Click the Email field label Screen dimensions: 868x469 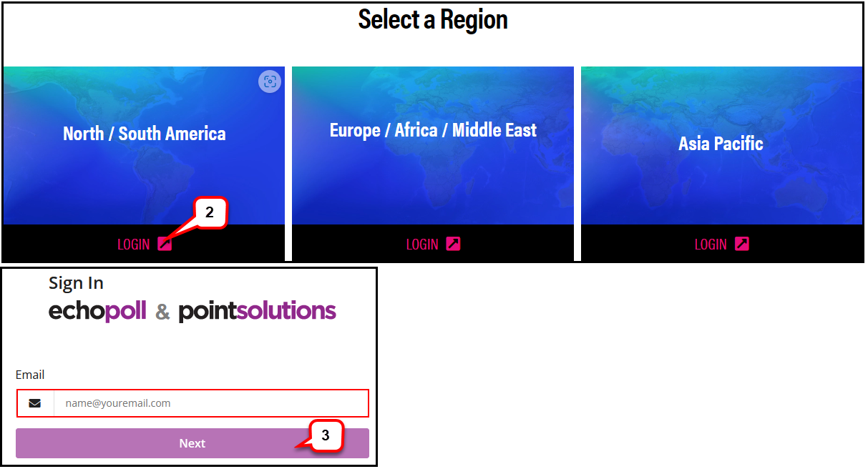point(30,375)
